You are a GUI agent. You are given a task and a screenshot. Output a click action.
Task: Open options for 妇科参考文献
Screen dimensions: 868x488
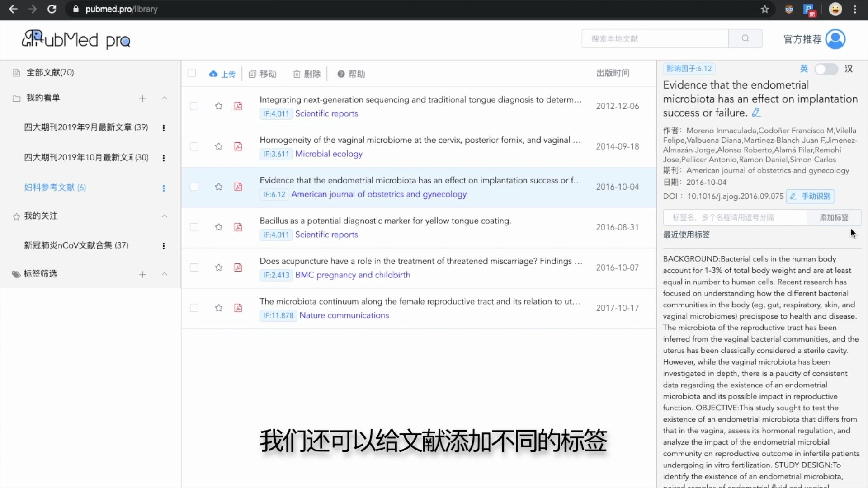coord(163,188)
